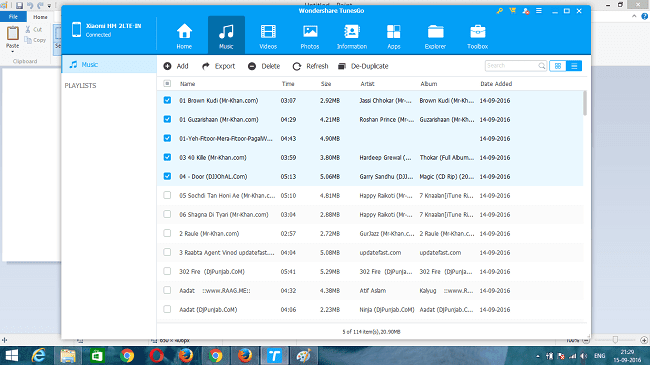650x365 pixels.
Task: Click the Xiaomi HM 2LTE-IN device name
Action: point(114,26)
